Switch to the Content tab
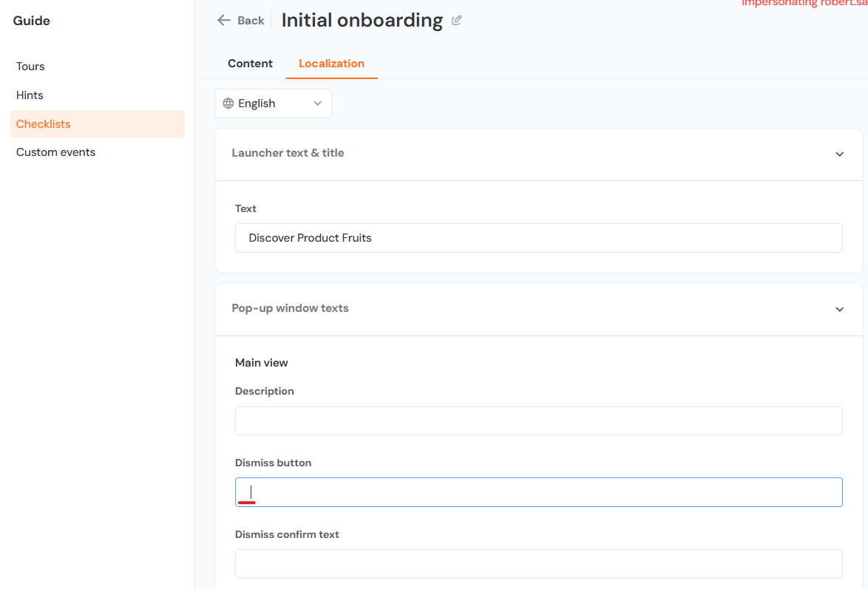 tap(250, 64)
